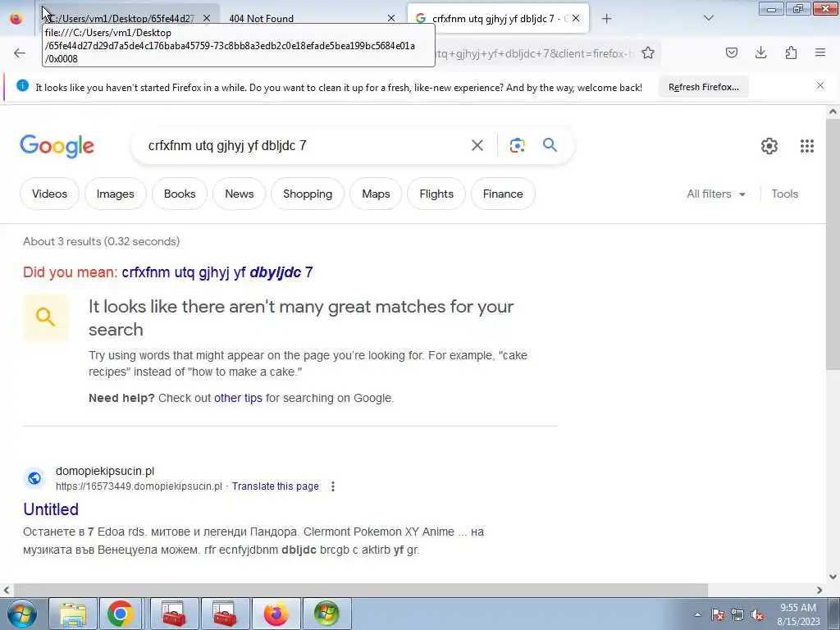The width and height of the screenshot is (840, 630).
Task: Open the search Tools option
Action: pyautogui.click(x=784, y=194)
